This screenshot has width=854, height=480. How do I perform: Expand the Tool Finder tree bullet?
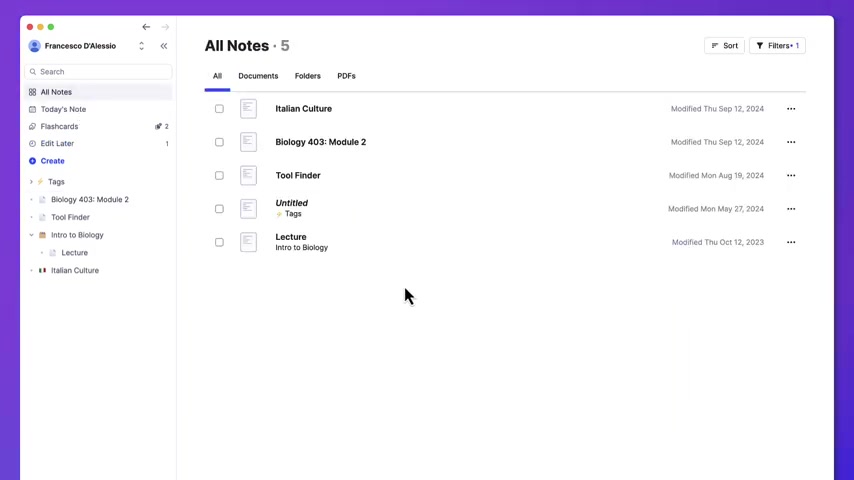click(31, 217)
